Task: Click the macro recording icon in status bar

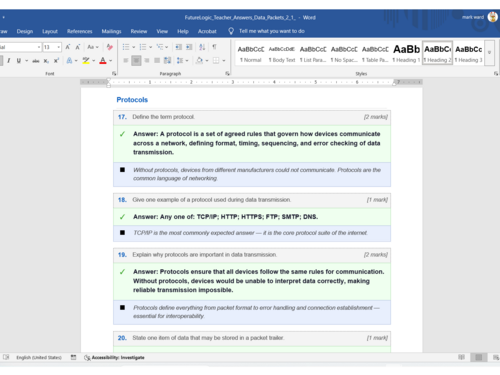Action: click(x=73, y=357)
